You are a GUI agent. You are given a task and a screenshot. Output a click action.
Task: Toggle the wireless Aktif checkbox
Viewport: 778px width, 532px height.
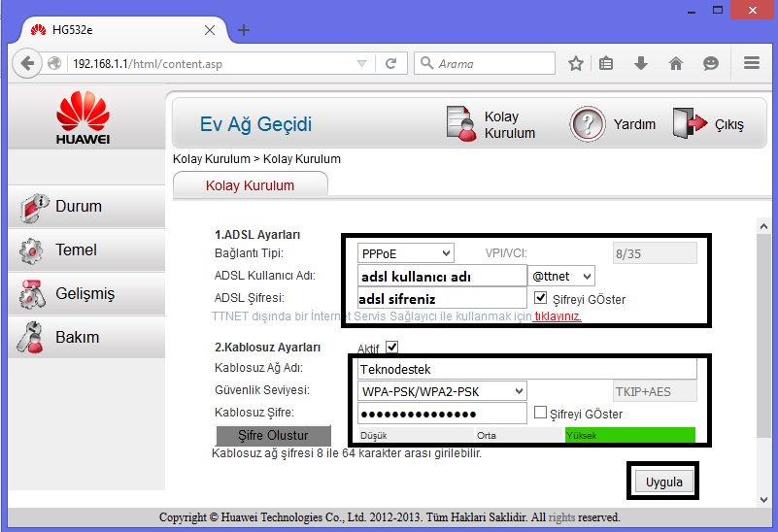pyautogui.click(x=392, y=347)
